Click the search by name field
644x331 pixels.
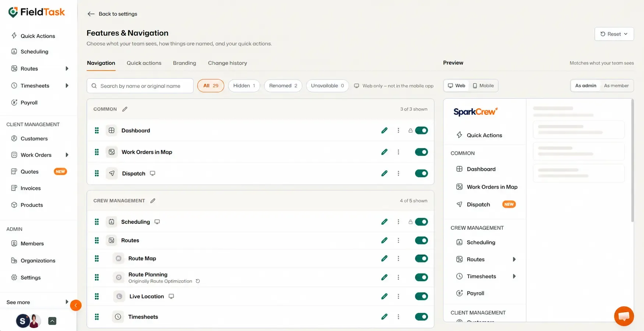[x=140, y=86]
